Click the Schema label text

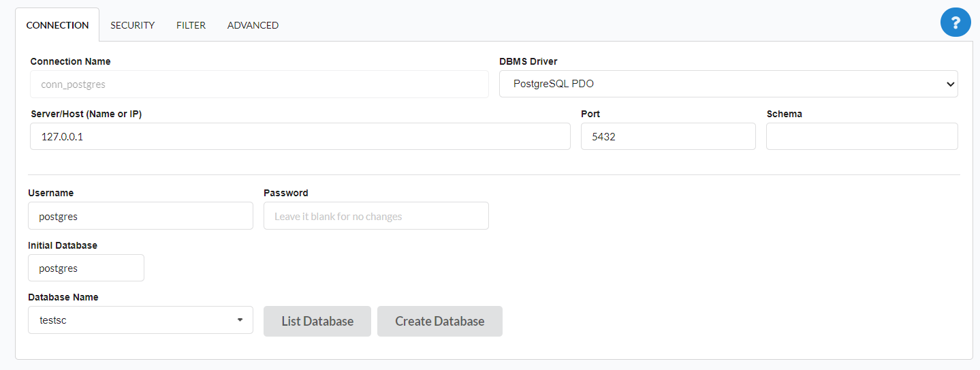pyautogui.click(x=785, y=114)
